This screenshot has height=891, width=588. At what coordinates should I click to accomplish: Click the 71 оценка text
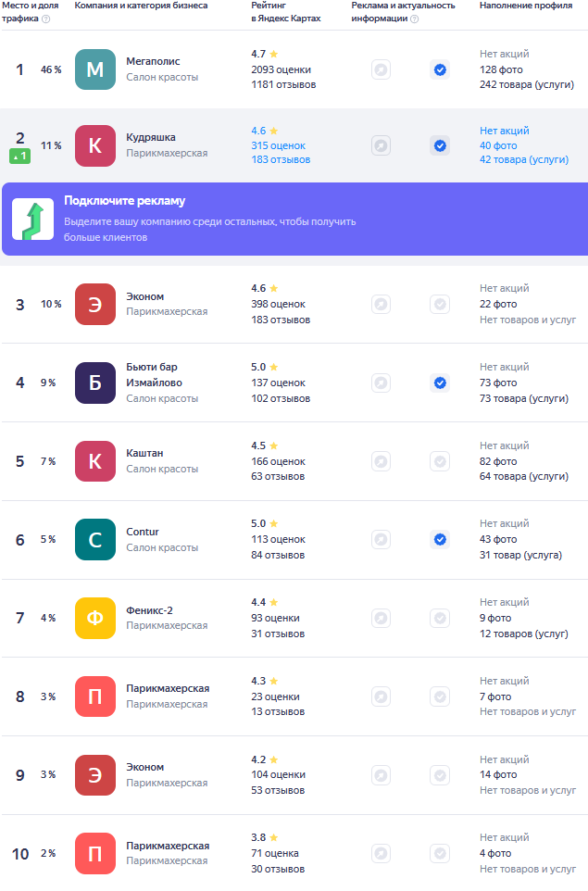click(x=275, y=853)
